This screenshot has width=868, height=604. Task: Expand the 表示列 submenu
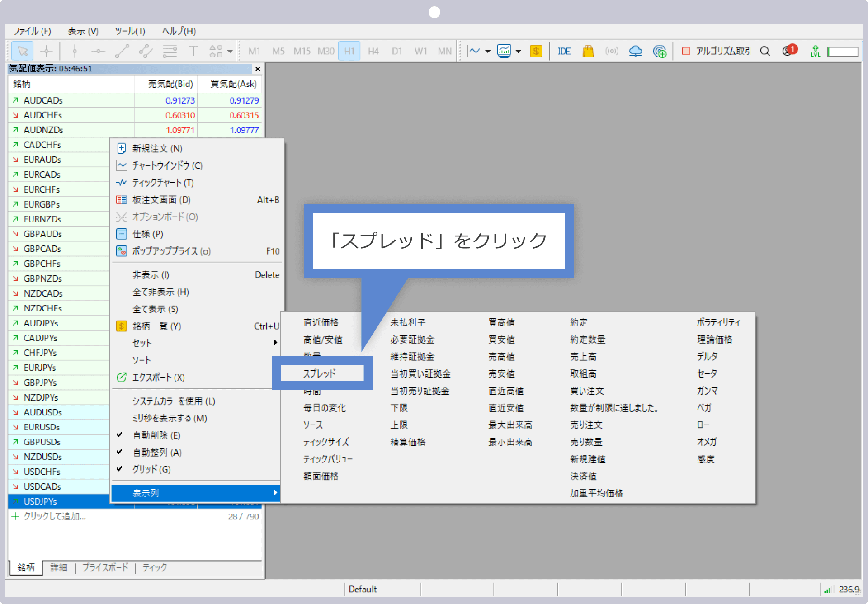point(196,493)
